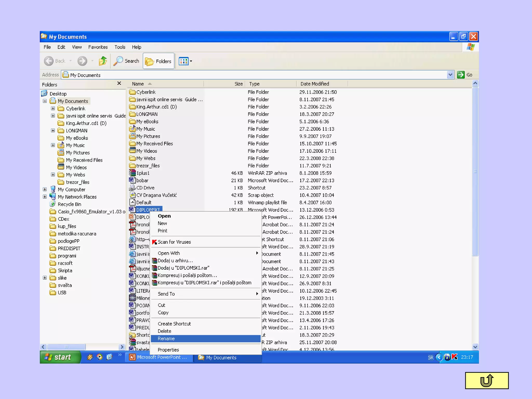
Task: Click the vertical scrollbar thumb
Action: [x=475, y=171]
